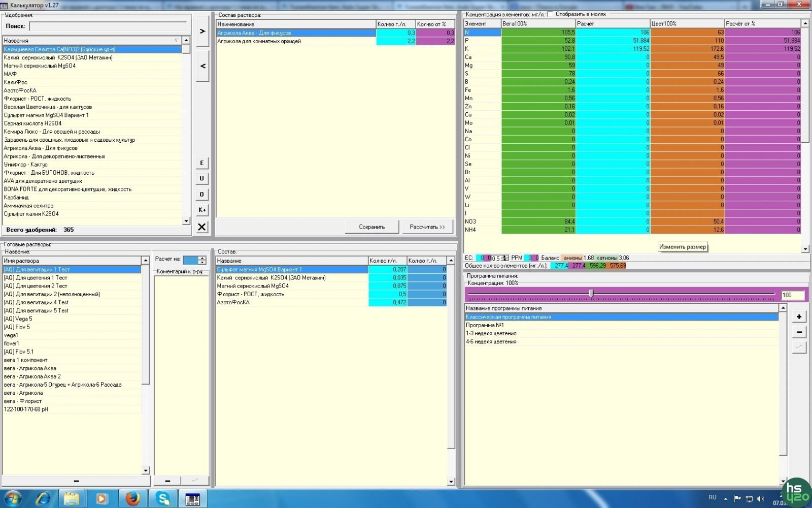Open Firefox from the taskbar
The image size is (812, 508).
point(132,498)
